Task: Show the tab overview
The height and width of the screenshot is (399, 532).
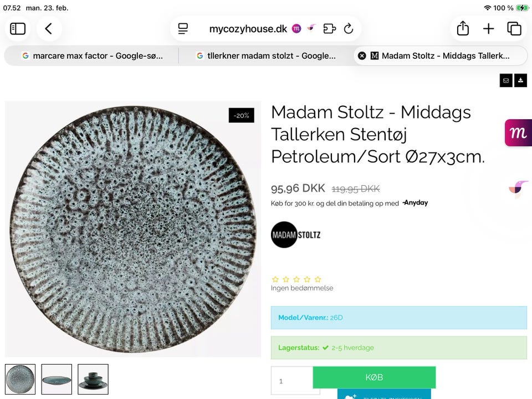Action: pyautogui.click(x=514, y=29)
